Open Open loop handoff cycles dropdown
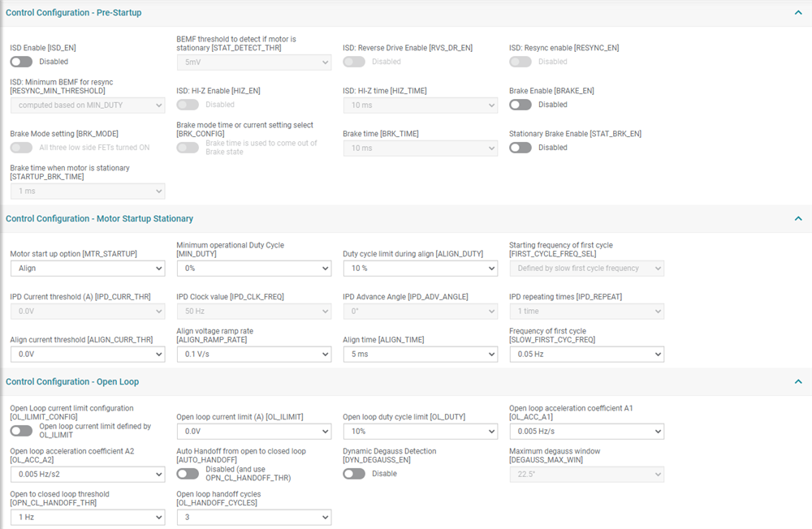This screenshot has height=529, width=812. tap(253, 517)
